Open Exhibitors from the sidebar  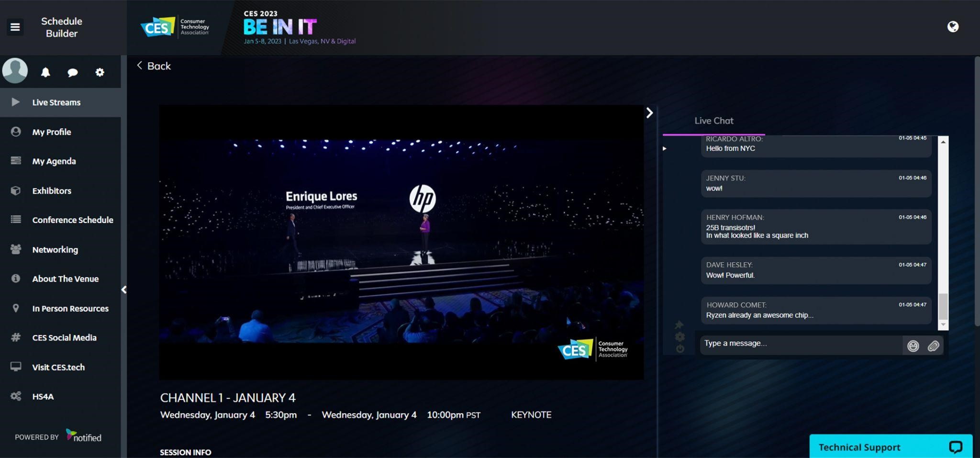click(52, 191)
